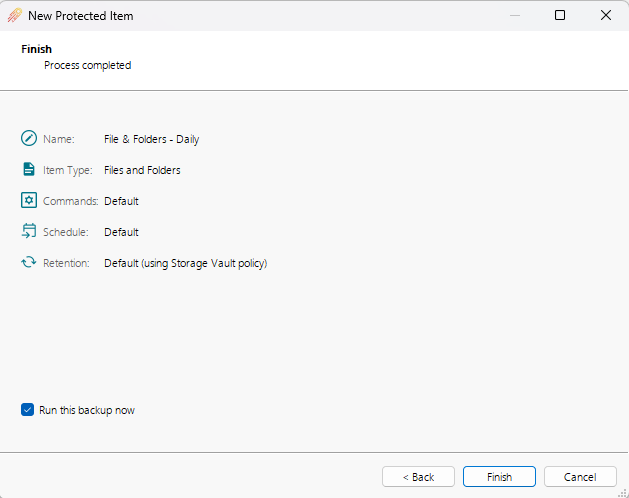The image size is (629, 498).
Task: Select the 'File & Folders - Daily' name value
Action: pyautogui.click(x=151, y=139)
